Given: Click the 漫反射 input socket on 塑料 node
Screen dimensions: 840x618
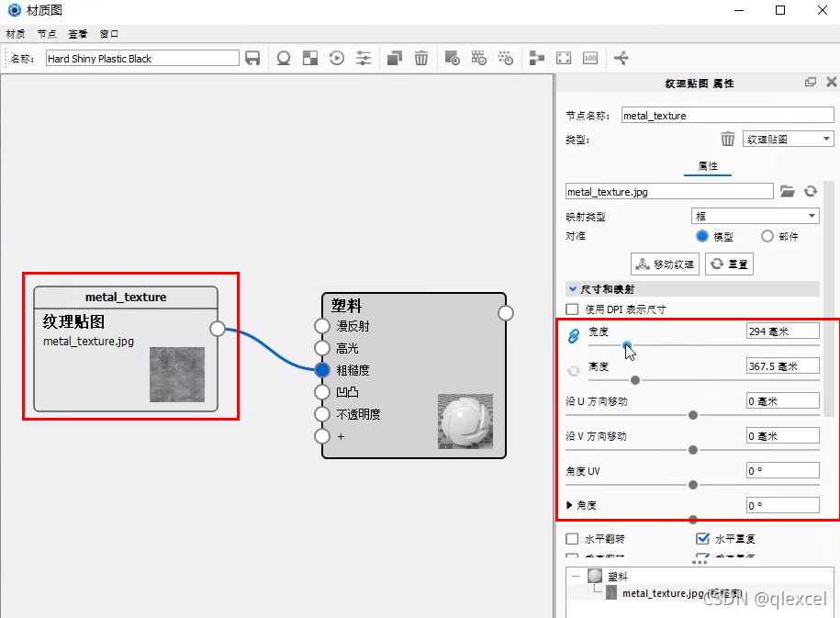Looking at the screenshot, I should click(321, 326).
